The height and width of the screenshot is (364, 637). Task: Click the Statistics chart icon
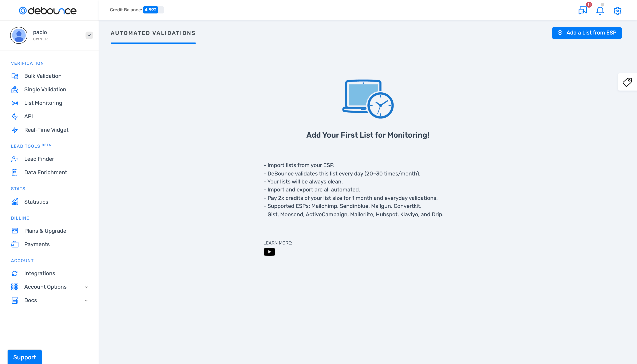point(15,202)
